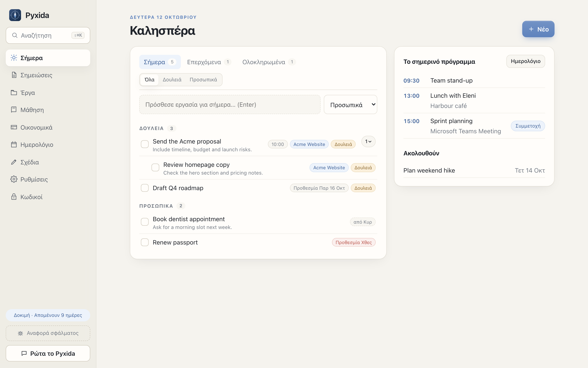Click the Αναζήτηση search field
This screenshot has width=588, height=368.
click(48, 36)
